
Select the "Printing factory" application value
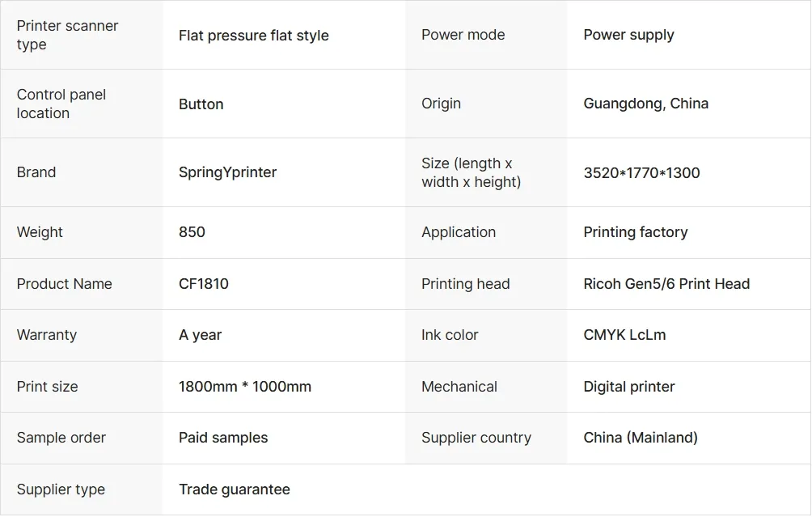(635, 232)
